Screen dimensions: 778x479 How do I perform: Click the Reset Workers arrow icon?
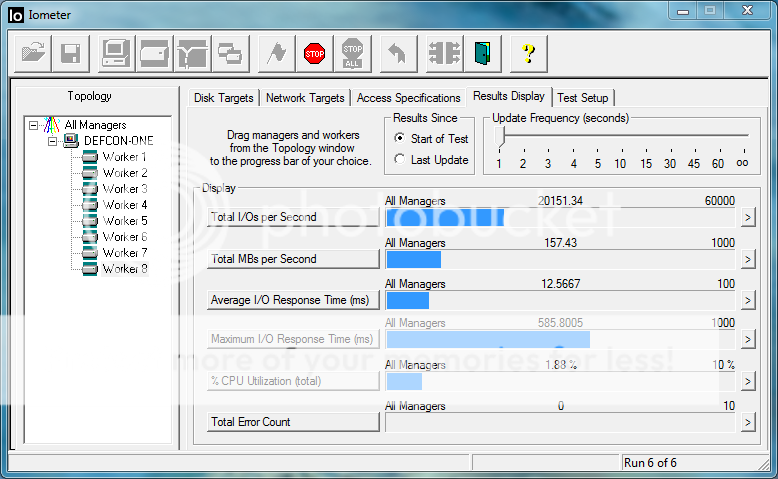click(397, 54)
